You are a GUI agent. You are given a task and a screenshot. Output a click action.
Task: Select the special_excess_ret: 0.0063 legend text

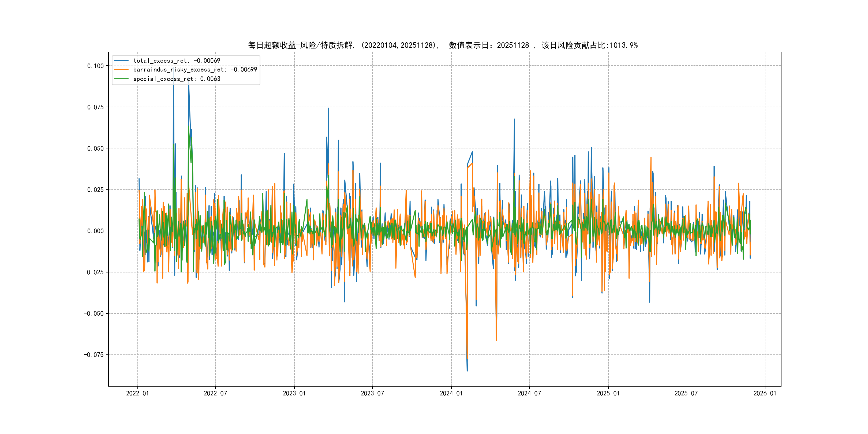(177, 79)
